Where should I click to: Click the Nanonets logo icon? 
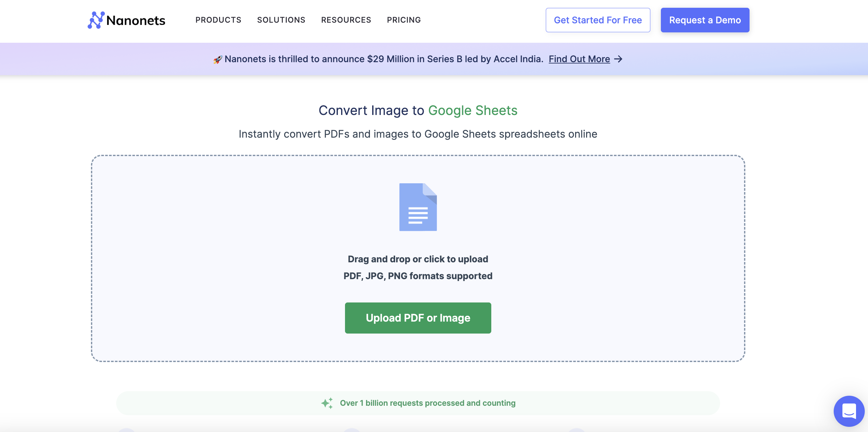point(95,20)
